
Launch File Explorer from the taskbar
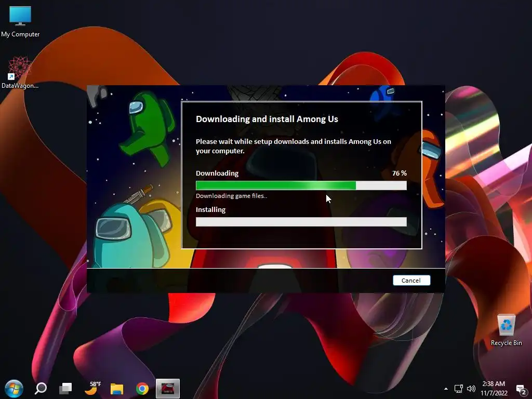117,389
